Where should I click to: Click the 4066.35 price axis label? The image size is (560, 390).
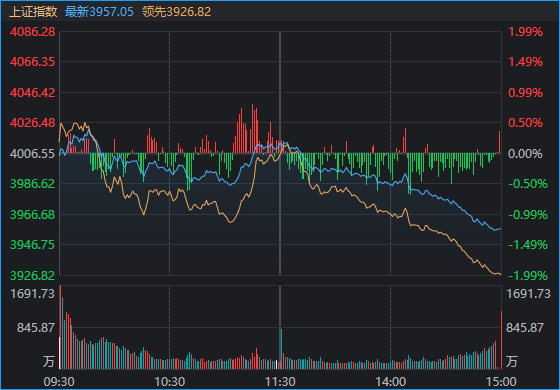[32, 62]
